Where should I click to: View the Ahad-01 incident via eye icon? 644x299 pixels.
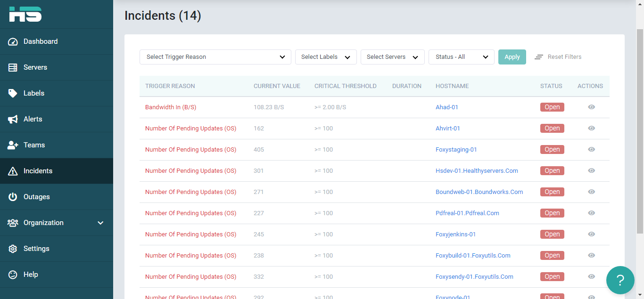tap(591, 107)
